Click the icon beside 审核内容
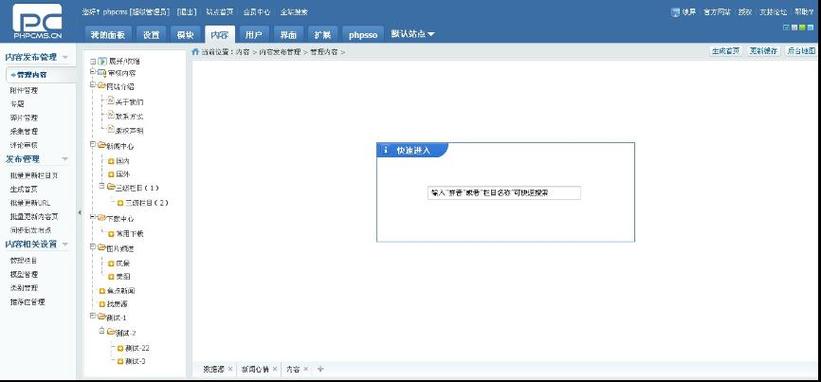 tap(102, 72)
